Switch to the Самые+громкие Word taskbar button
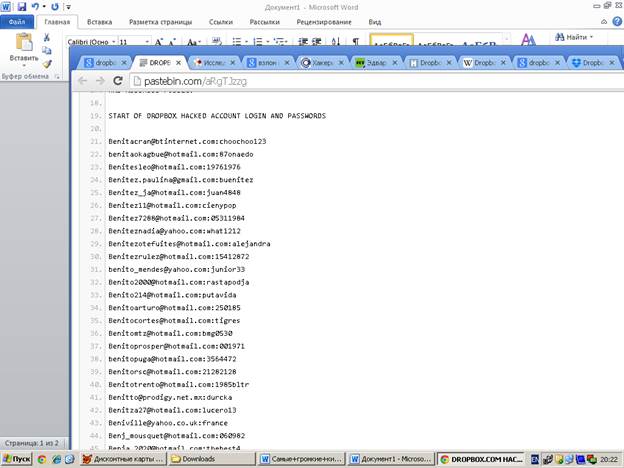This screenshot has height=468, width=624. (x=301, y=459)
